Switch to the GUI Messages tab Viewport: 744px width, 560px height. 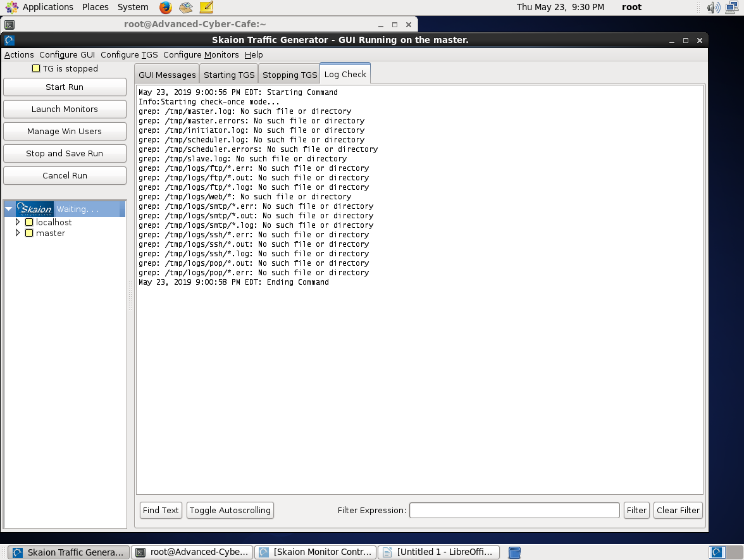167,75
